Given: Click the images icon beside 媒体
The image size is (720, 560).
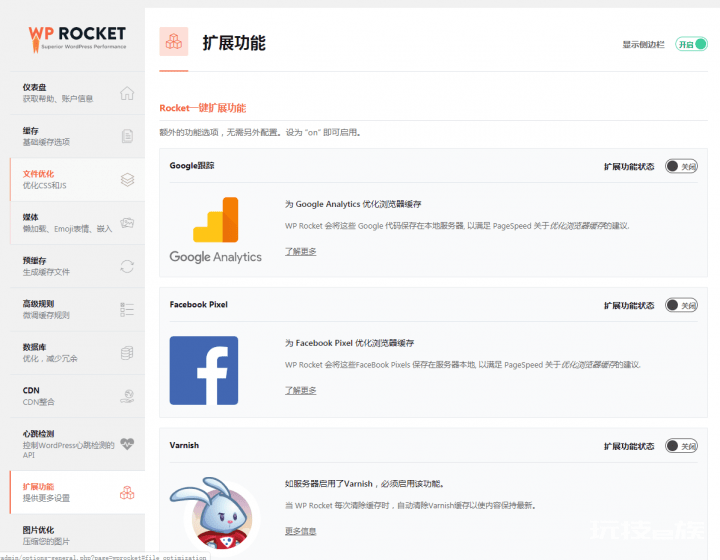Looking at the screenshot, I should 127,223.
